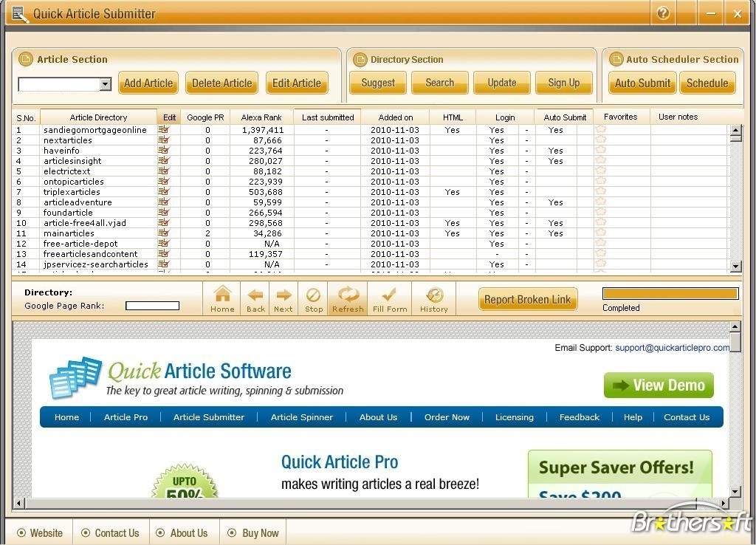Image resolution: width=756 pixels, height=545 pixels.
Task: Click the Suggest directory button
Action: click(378, 83)
